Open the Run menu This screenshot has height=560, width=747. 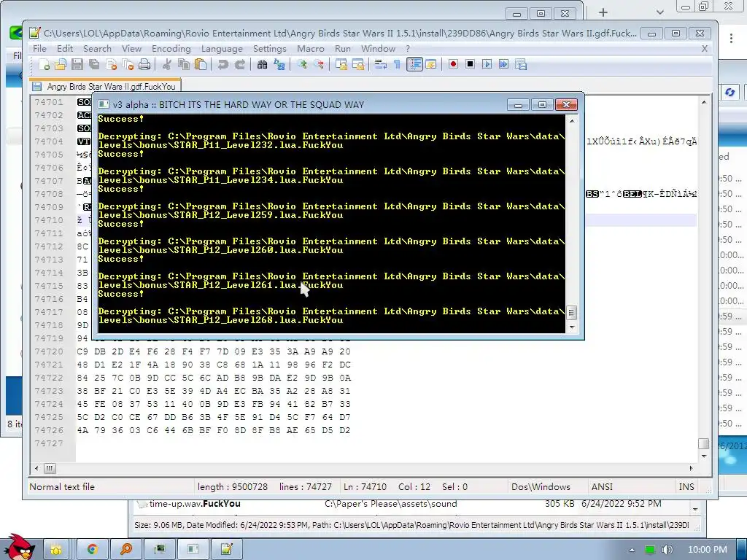(343, 49)
